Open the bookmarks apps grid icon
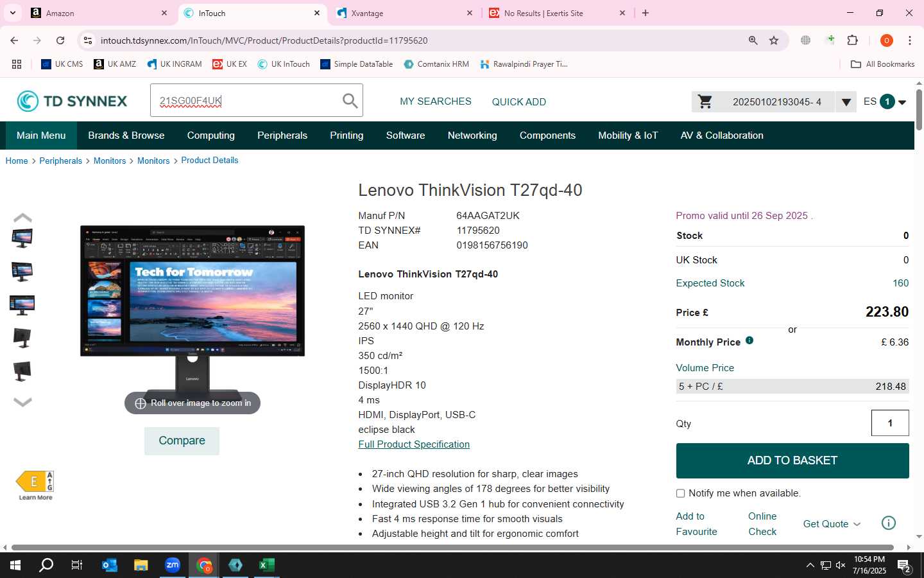The width and height of the screenshot is (924, 578). (x=17, y=64)
